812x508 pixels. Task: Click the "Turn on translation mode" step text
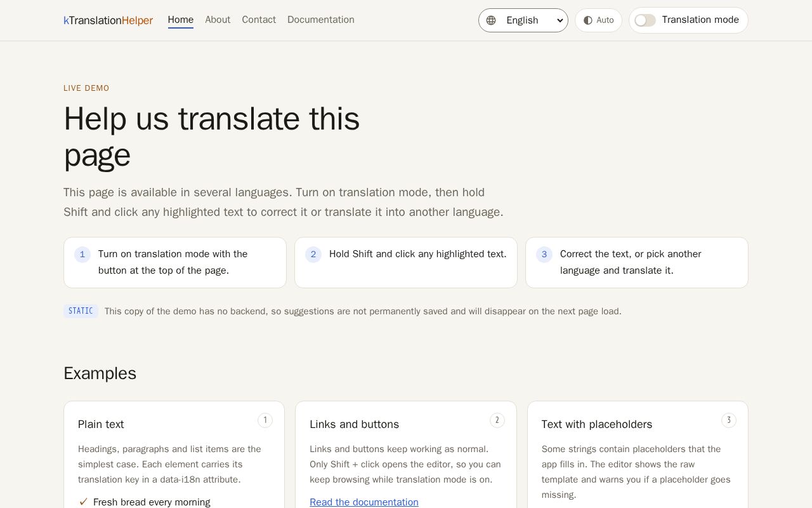[x=173, y=262]
